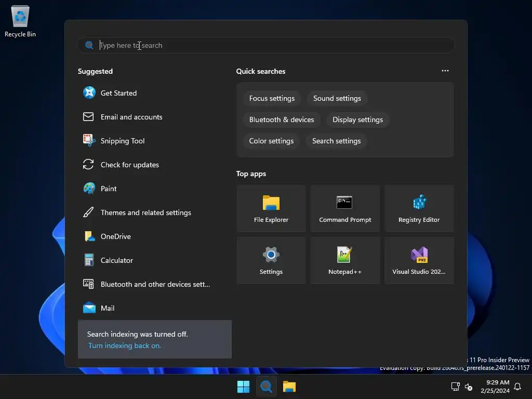The height and width of the screenshot is (399, 532).
Task: Click Bluetooth and other devices sett... text
Action: [x=155, y=284]
